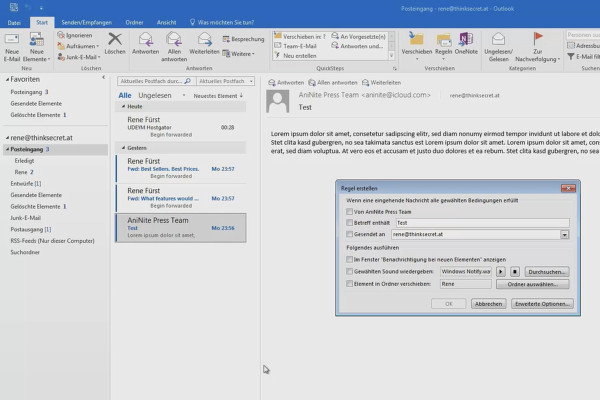Click the Neu erstellen quick step
600x400 pixels.
[295, 56]
